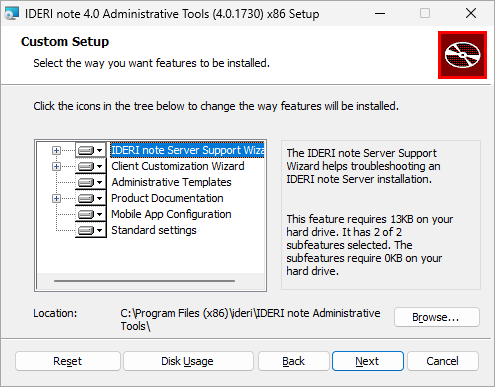495x387 pixels.
Task: Expand the Client Customization Wizard tree node
Action: [56, 166]
